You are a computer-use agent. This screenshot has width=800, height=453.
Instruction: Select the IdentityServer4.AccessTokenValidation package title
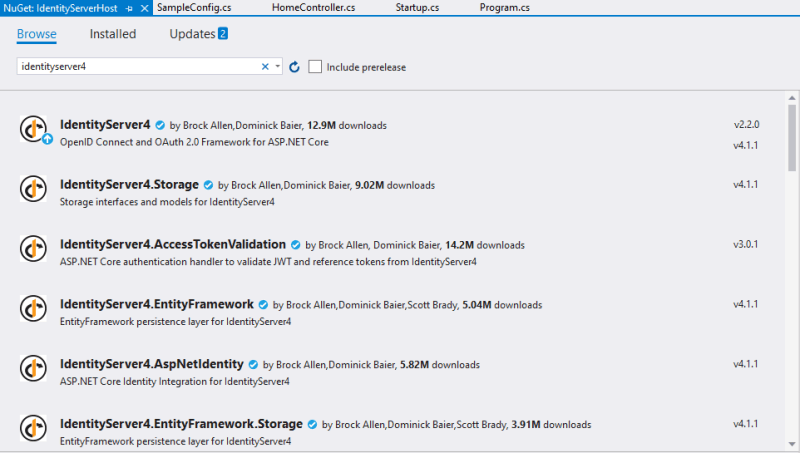click(173, 244)
